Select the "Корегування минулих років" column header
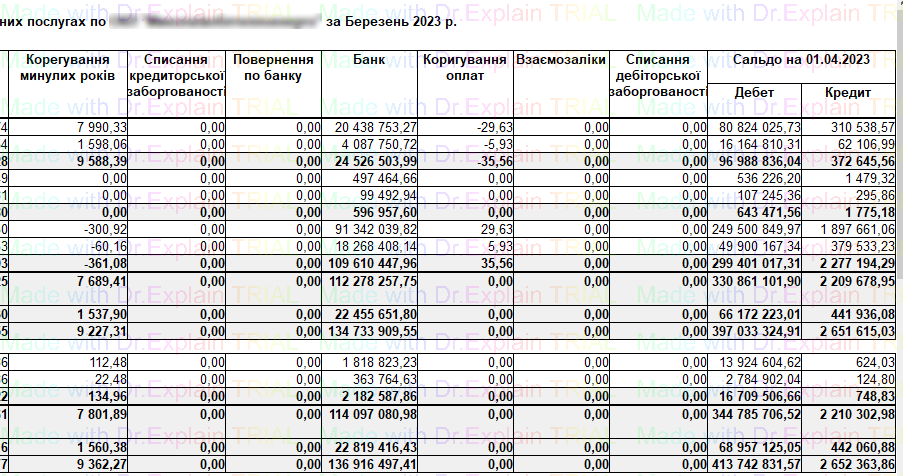This screenshot has height=476, width=903. click(x=68, y=68)
